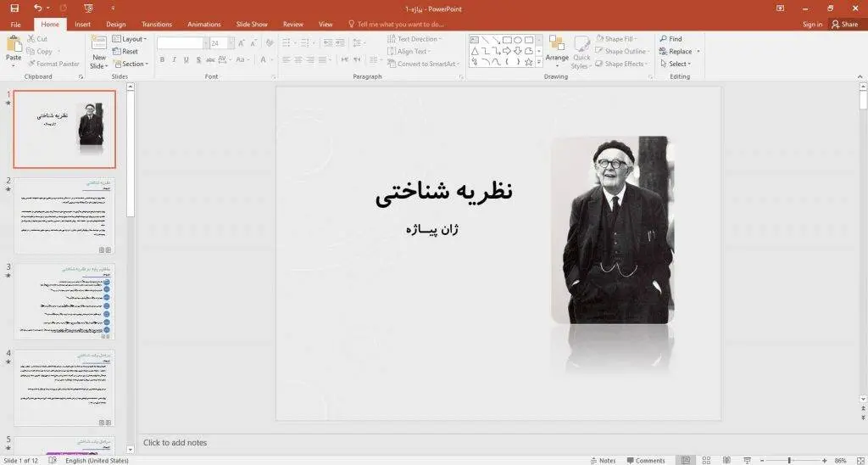Click the Sign in link
The image size is (868, 465).
[x=812, y=25]
